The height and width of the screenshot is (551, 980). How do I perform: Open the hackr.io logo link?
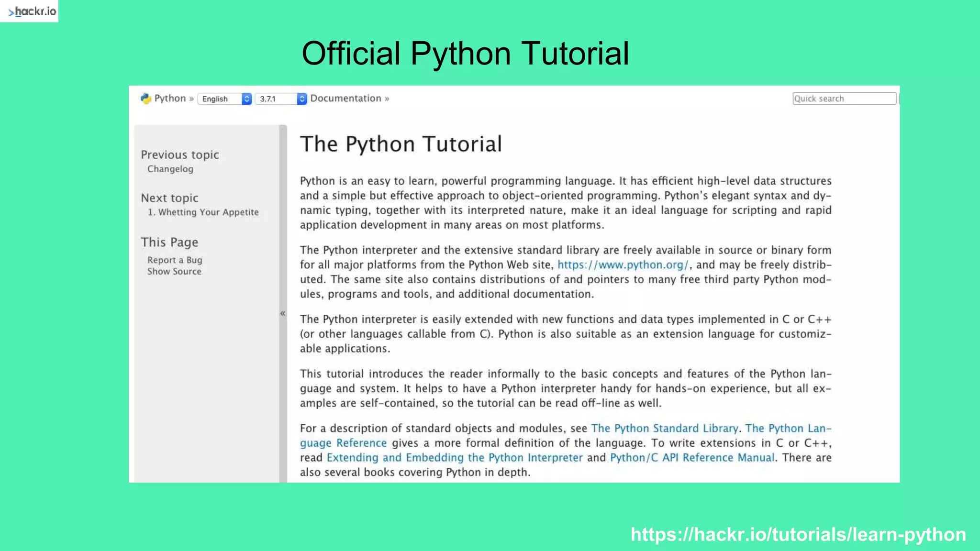click(x=29, y=11)
